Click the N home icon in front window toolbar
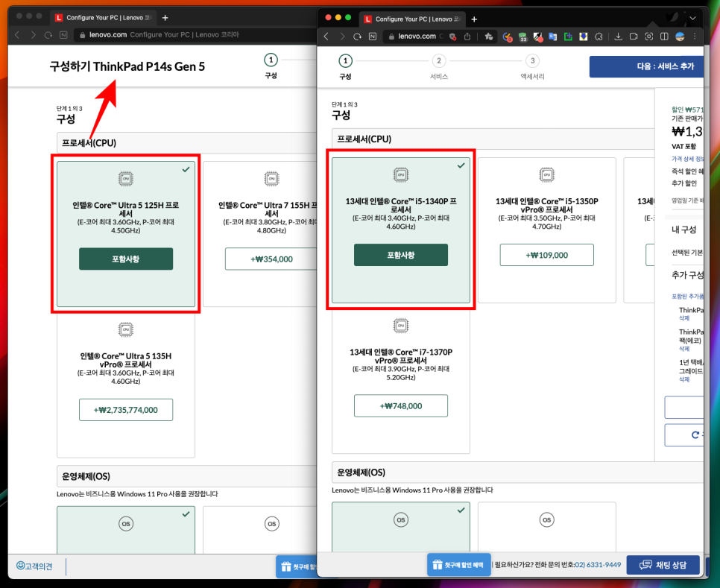Screen dimensions: 720x588 373,37
